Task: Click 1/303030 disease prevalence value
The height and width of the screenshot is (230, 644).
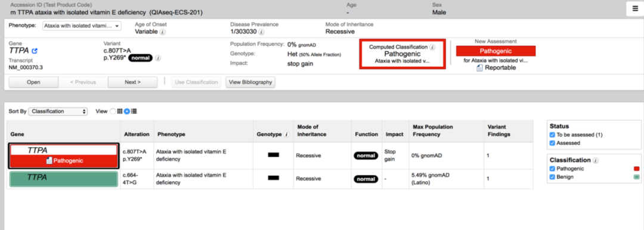Action: pos(243,32)
